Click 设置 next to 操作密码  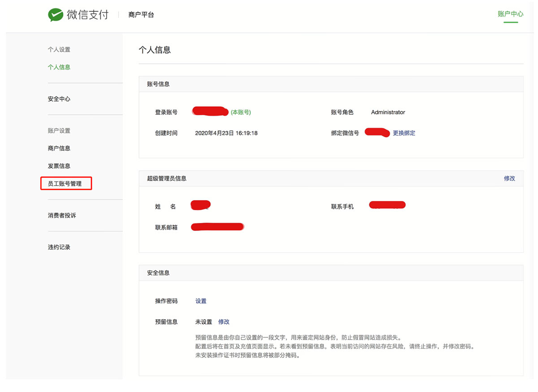[201, 301]
